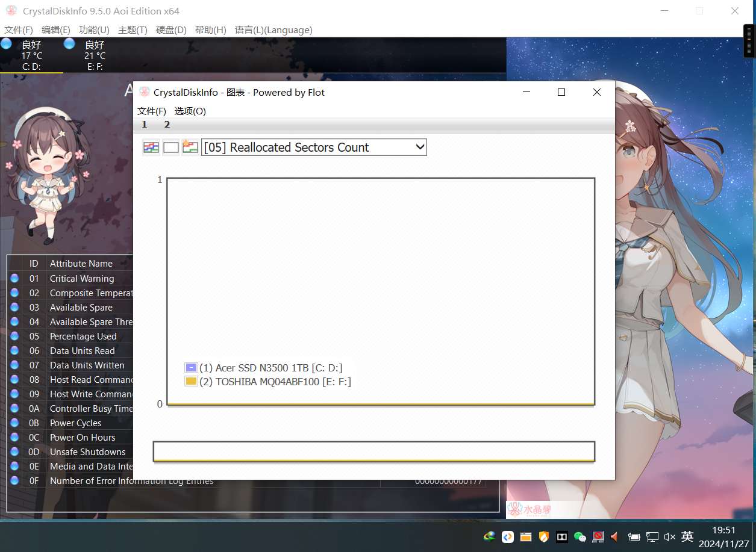756x552 pixels.
Task: Select the Host Write Commands row
Action: [x=70, y=394]
